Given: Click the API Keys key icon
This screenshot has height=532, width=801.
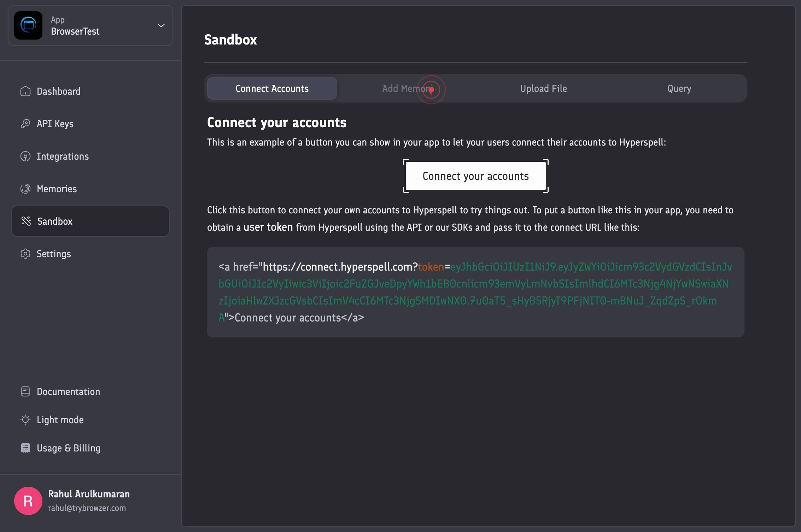Looking at the screenshot, I should point(25,124).
